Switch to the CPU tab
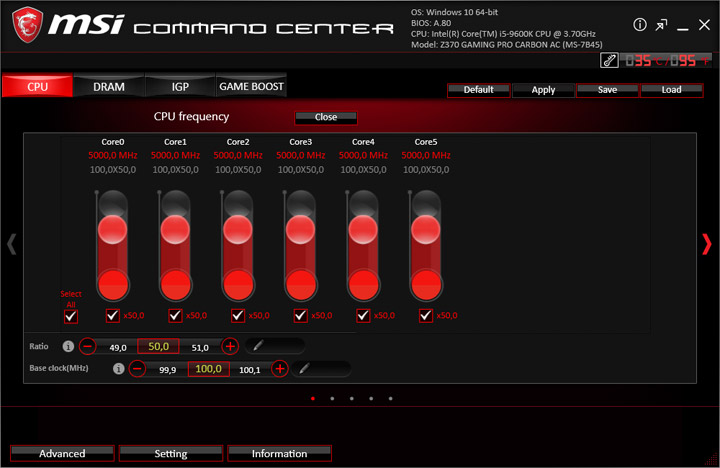Image resolution: width=720 pixels, height=468 pixels. (x=37, y=86)
